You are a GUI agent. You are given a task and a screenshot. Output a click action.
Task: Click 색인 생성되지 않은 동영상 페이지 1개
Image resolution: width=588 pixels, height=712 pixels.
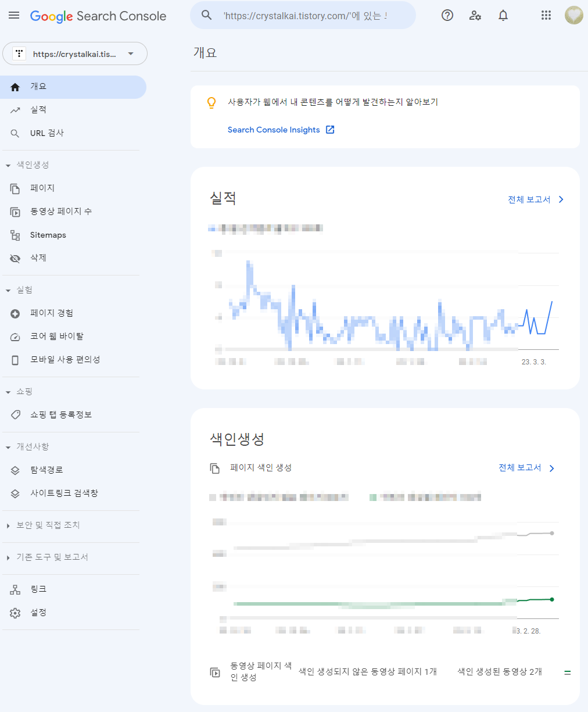[368, 671]
